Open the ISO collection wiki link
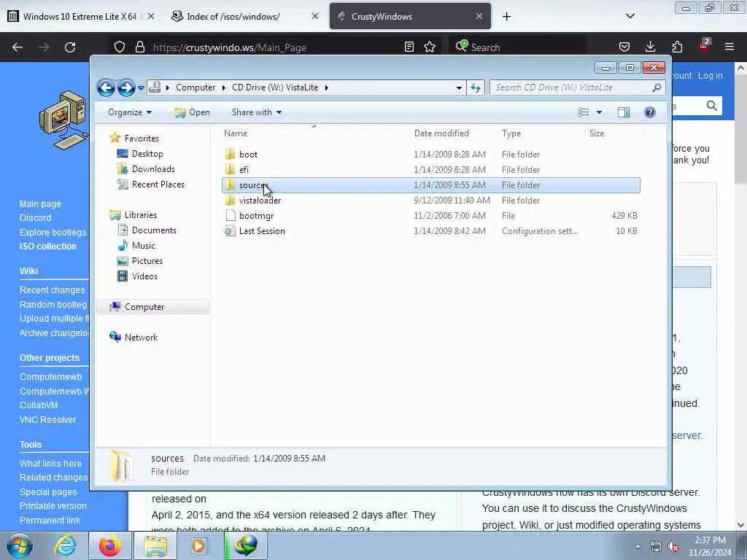This screenshot has width=747, height=560. (47, 246)
